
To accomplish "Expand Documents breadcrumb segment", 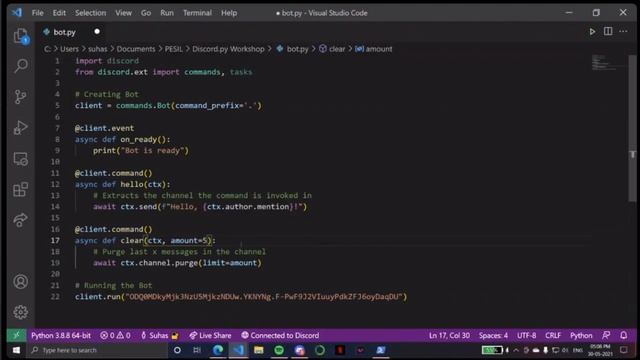I will 136,49.
